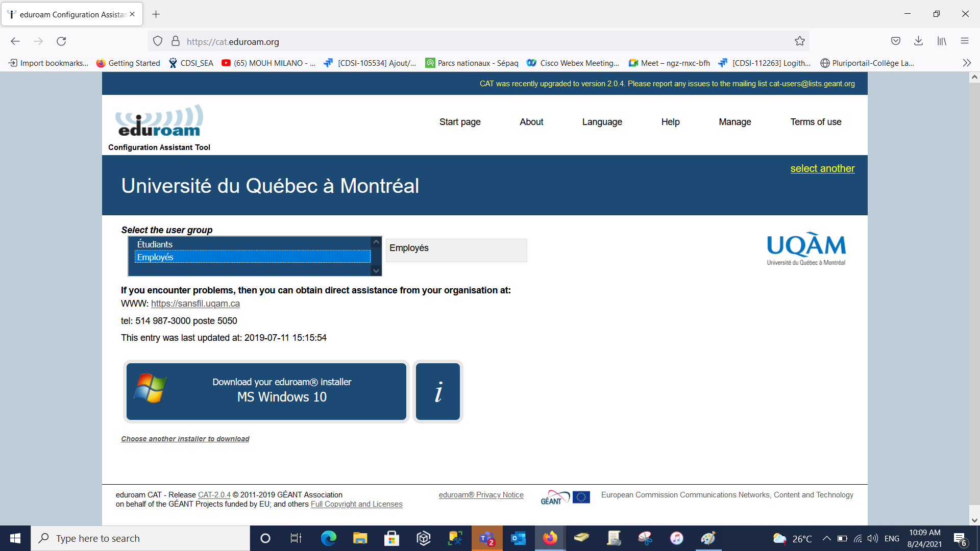Open Firefox application menu

[x=964, y=41]
